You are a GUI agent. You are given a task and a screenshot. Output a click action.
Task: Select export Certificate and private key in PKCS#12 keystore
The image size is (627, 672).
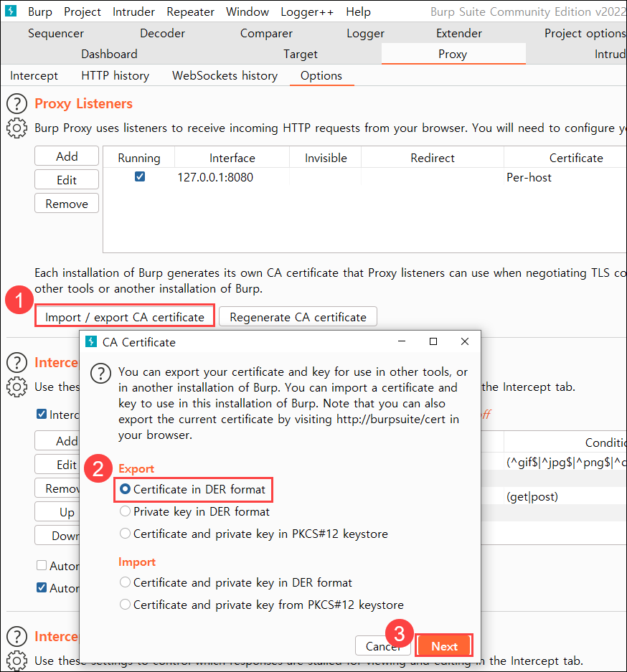[254, 534]
